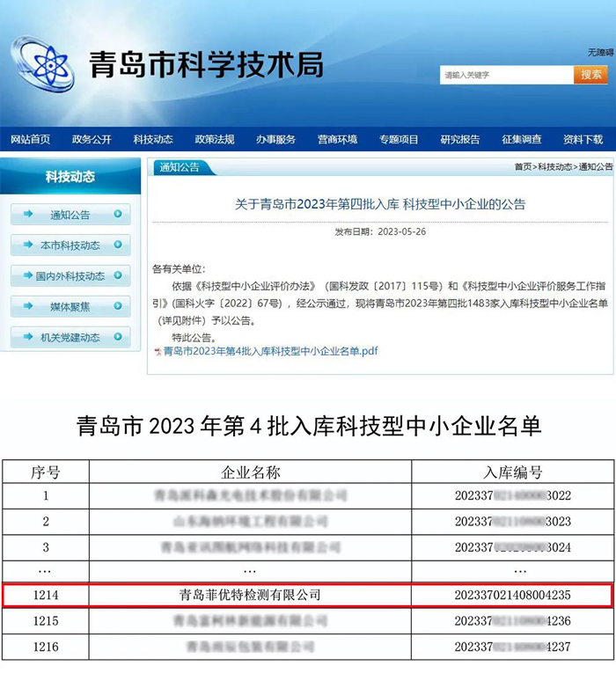The height and width of the screenshot is (688, 616).
Task: Click round chevron icon on 机关党建动态 row
Action: (x=118, y=337)
